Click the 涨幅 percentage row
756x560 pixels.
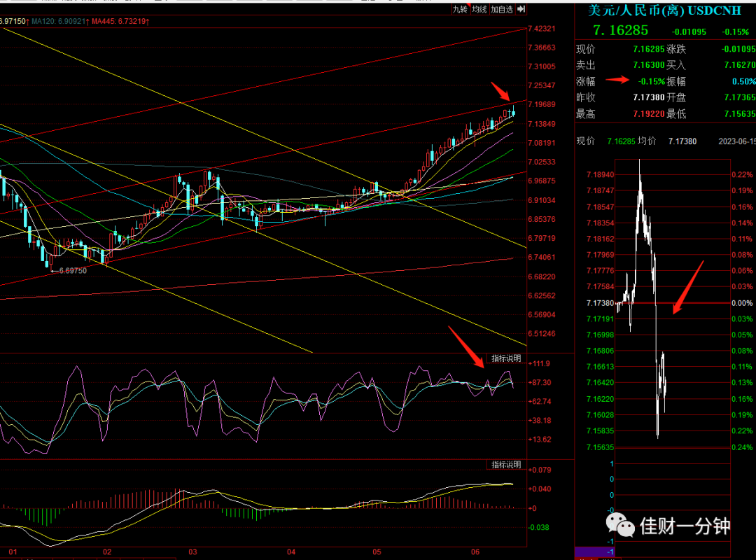[666, 81]
